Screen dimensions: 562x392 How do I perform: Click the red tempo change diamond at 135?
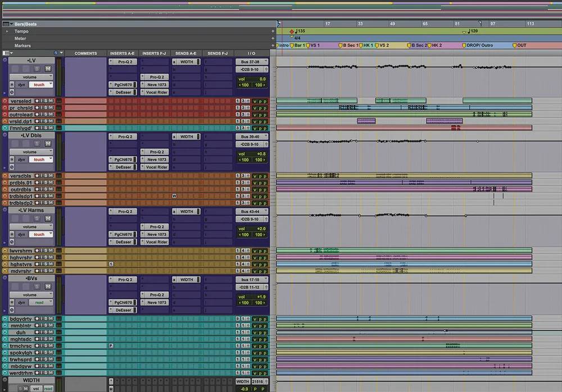[291, 31]
